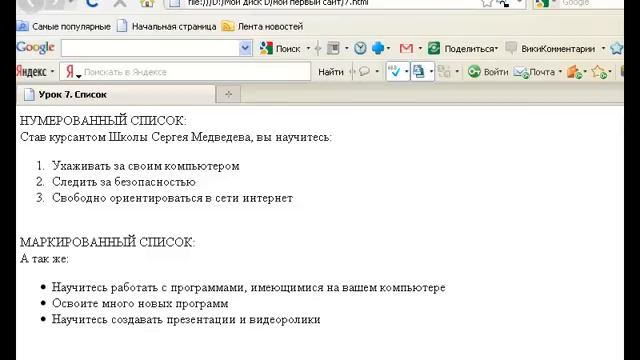Click the blue plus icon in Google toolbar

point(378,48)
